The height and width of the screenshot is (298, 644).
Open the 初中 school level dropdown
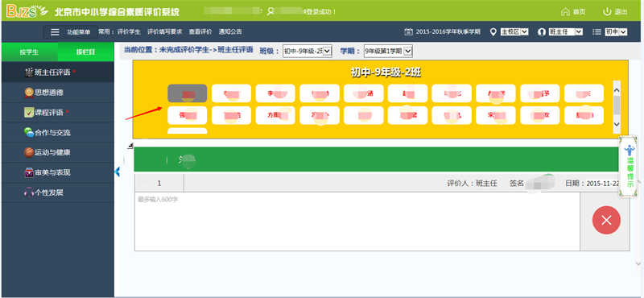[x=616, y=31]
